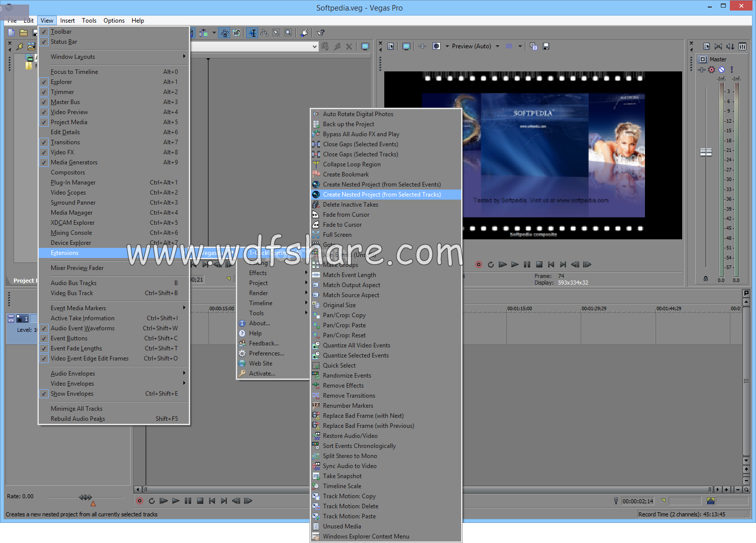The image size is (756, 543).
Task: Click Activate... in Extensions submenu
Action: pyautogui.click(x=273, y=374)
